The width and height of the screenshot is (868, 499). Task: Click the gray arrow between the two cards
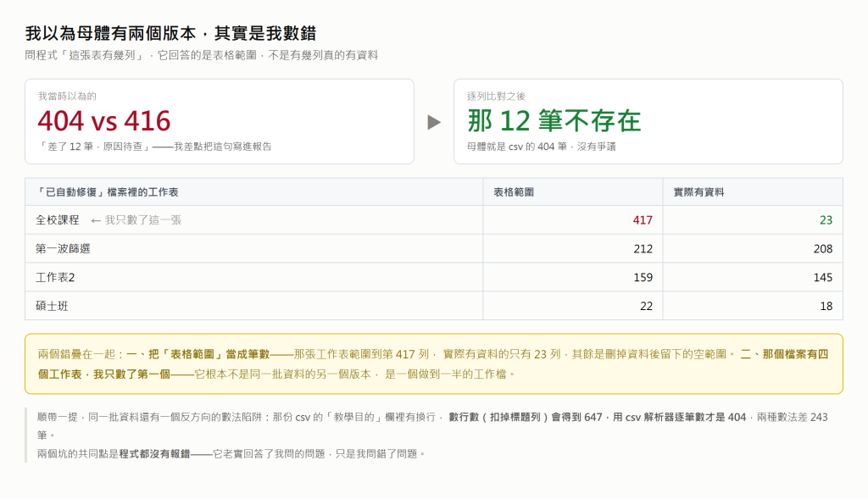coord(434,122)
